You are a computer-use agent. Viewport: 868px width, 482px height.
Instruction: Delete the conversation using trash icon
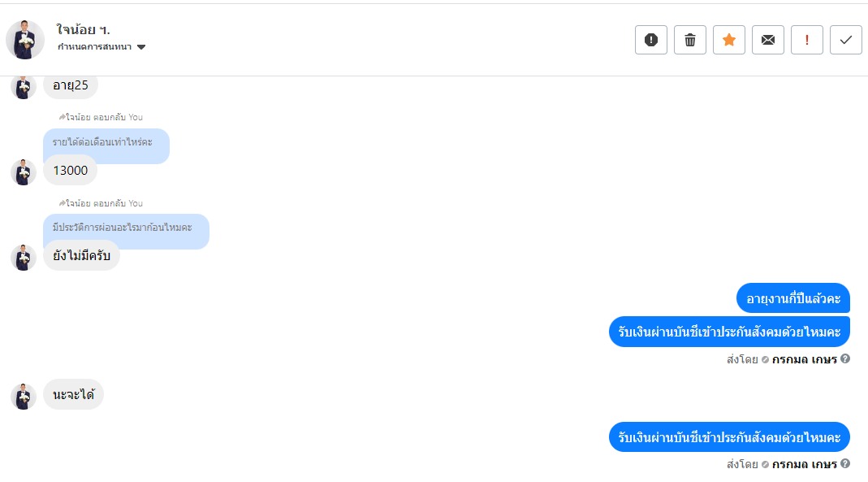(690, 40)
